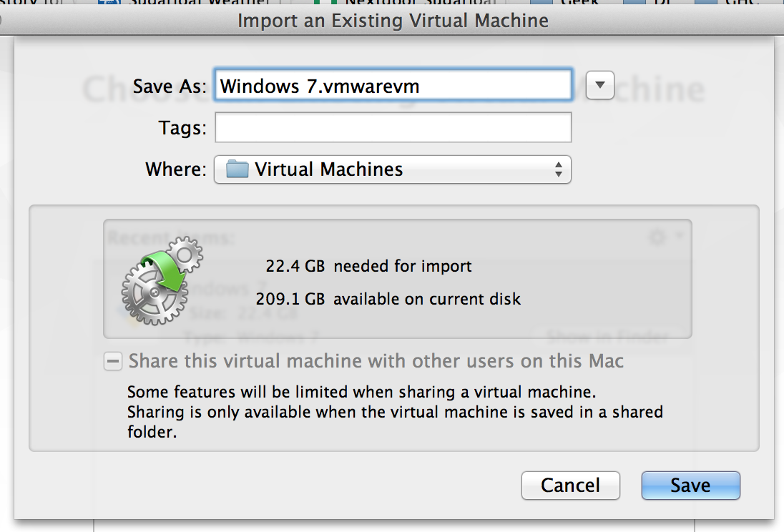Click the import gears icon with green arrow

click(162, 280)
